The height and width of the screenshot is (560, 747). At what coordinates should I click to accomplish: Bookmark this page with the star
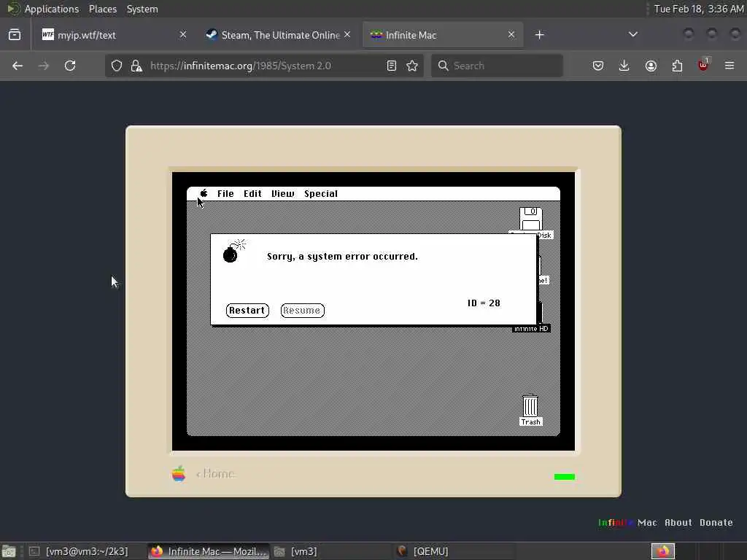pos(412,66)
